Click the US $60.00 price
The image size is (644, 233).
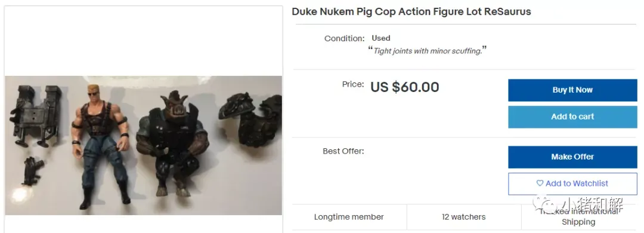point(404,87)
